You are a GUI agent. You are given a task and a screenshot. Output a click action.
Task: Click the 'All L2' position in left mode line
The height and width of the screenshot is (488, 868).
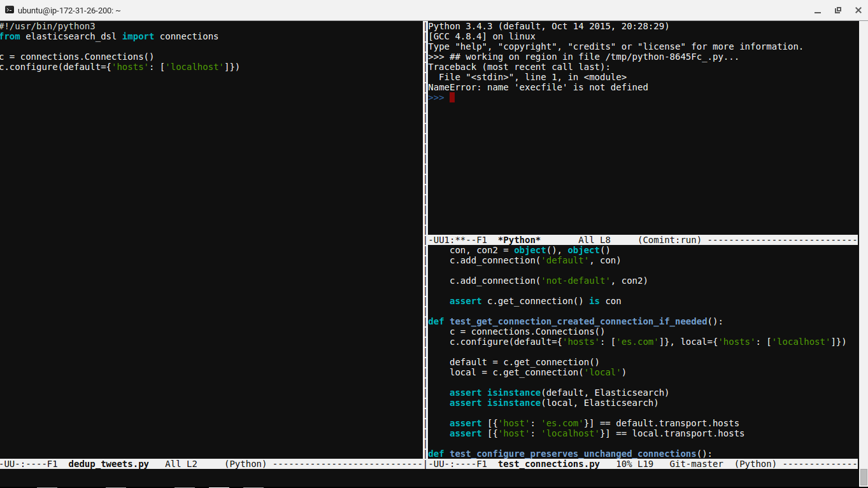coord(181,464)
